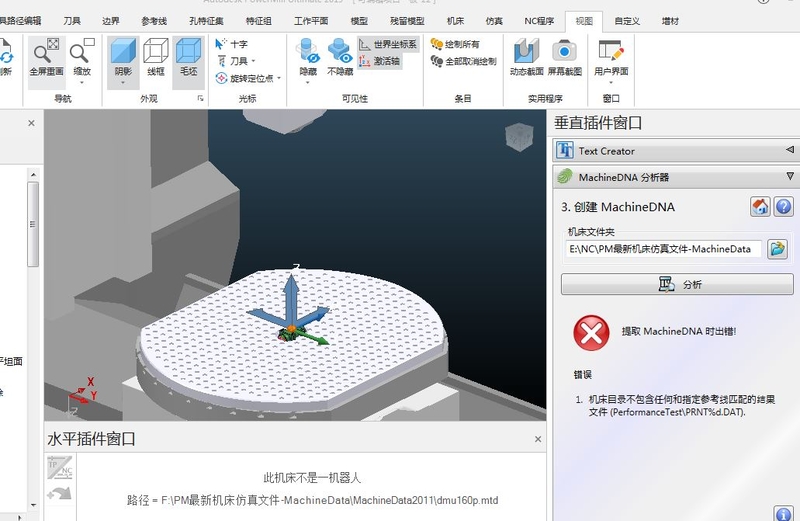Click the view cube in viewport
Viewport: 800px width, 521px height.
tap(519, 138)
